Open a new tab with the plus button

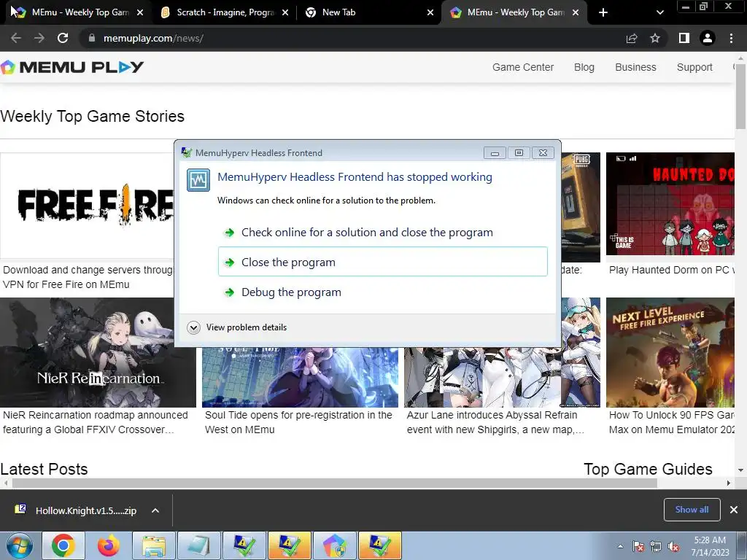tap(603, 12)
